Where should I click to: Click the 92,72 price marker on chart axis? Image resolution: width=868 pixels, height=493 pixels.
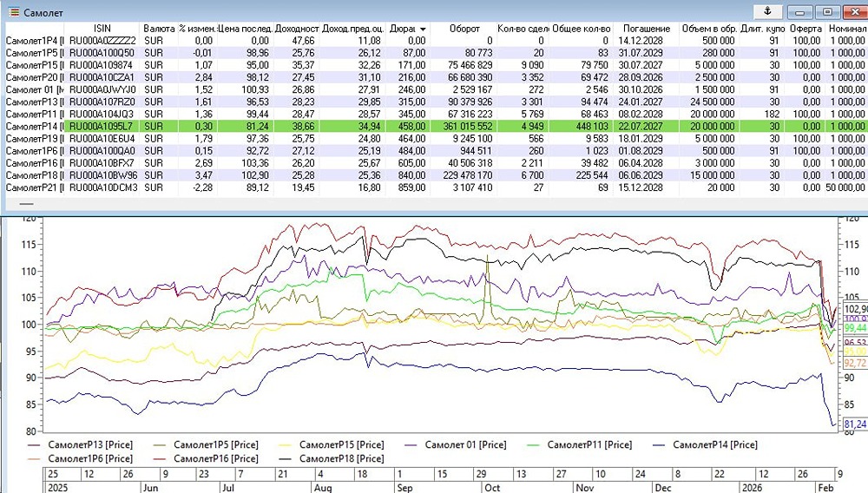tap(855, 363)
